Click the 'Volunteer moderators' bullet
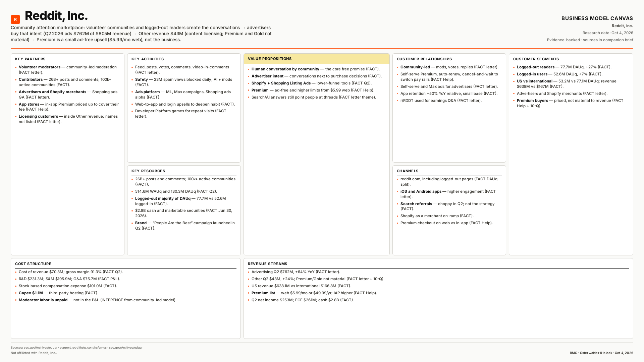 [67, 70]
